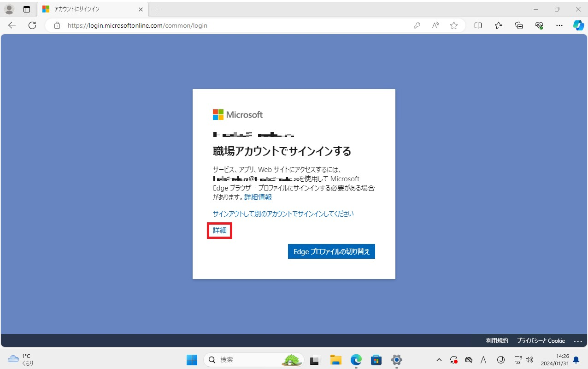Screen dimensions: 588x369
Task: Click the 詳細 link
Action: 220,230
